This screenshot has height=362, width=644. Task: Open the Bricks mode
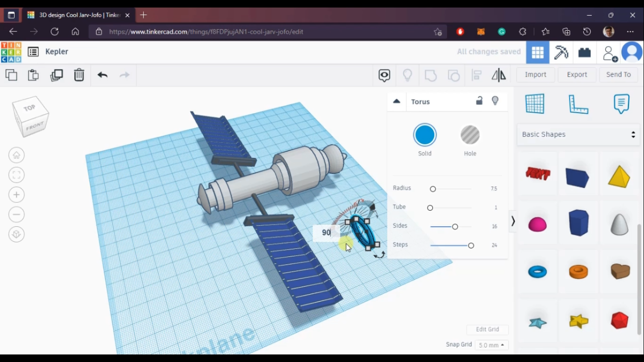click(x=585, y=52)
